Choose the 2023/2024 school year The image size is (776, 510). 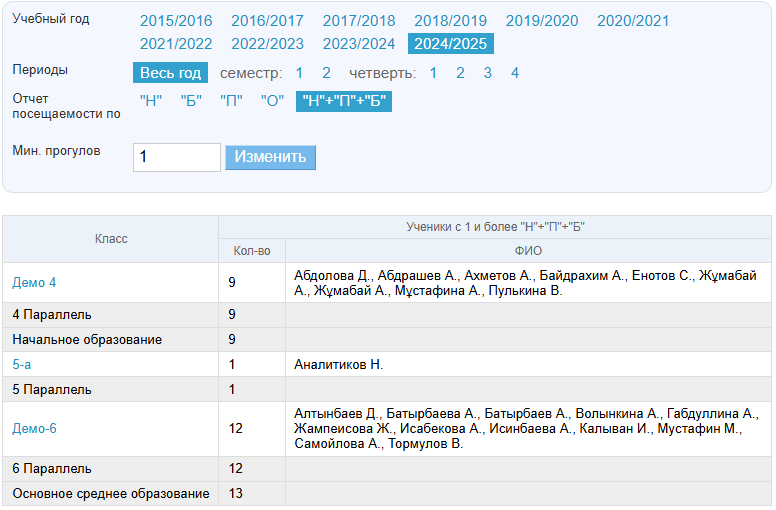(358, 44)
